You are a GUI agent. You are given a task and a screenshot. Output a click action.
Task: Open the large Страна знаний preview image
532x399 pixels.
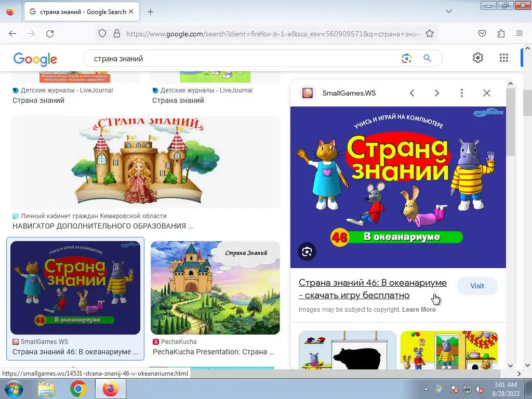[x=398, y=187]
